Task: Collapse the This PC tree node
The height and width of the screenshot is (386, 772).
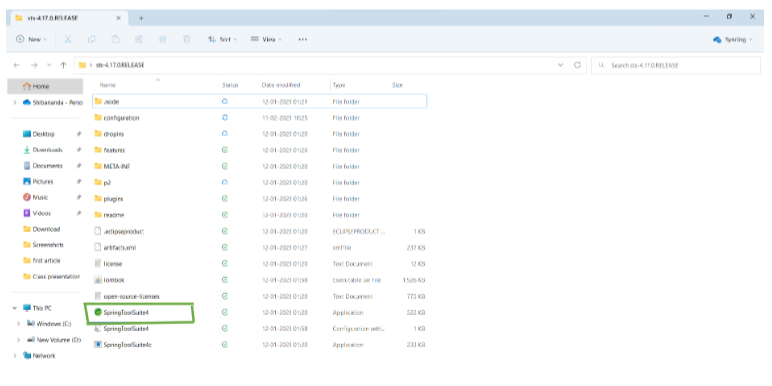Action: pyautogui.click(x=15, y=308)
